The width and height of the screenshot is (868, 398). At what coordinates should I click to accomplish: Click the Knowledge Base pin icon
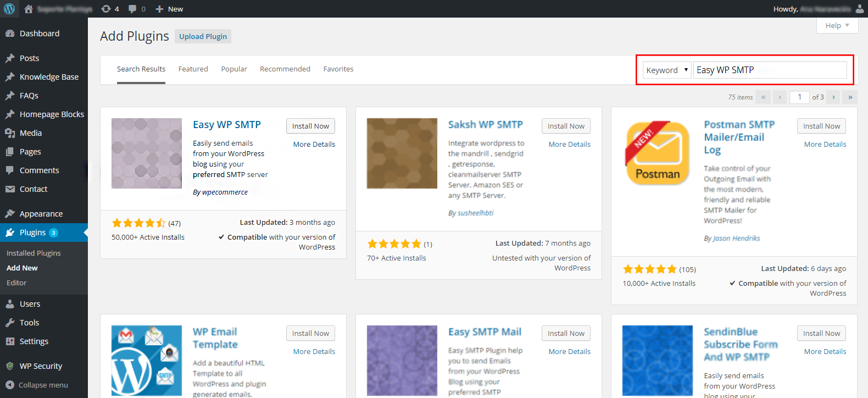point(10,77)
